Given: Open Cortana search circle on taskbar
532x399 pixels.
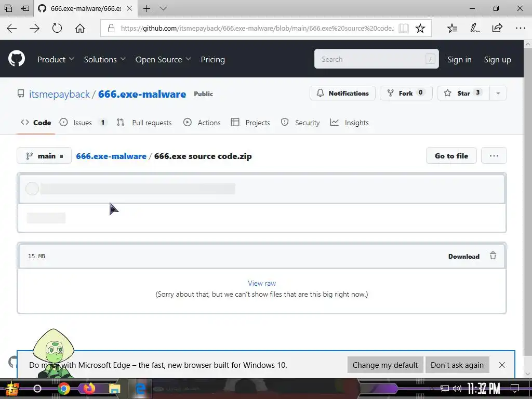Looking at the screenshot, I should [37, 389].
